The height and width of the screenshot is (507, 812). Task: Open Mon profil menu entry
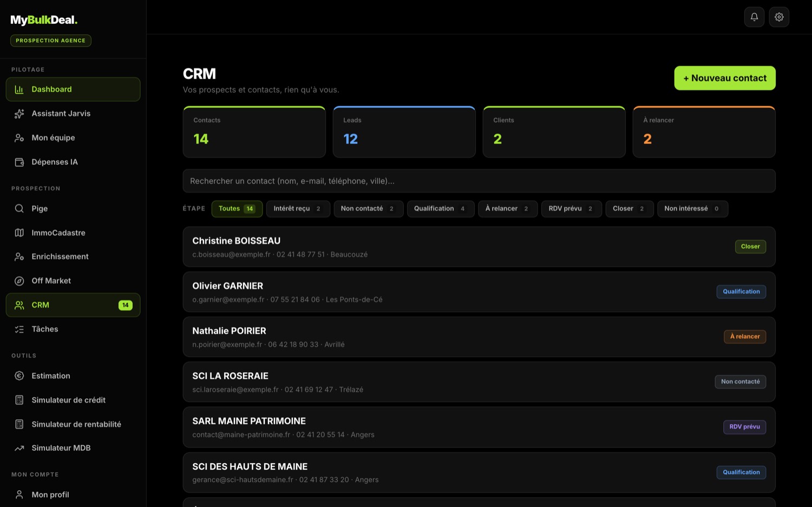pyautogui.click(x=73, y=495)
